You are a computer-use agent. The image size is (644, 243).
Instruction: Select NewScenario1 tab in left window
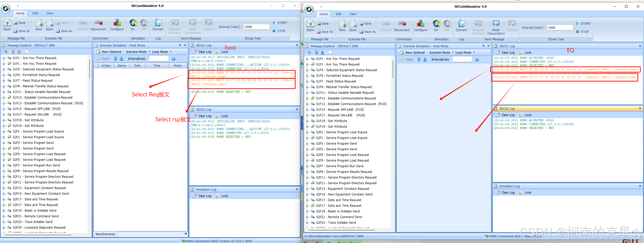pyautogui.click(x=105, y=234)
